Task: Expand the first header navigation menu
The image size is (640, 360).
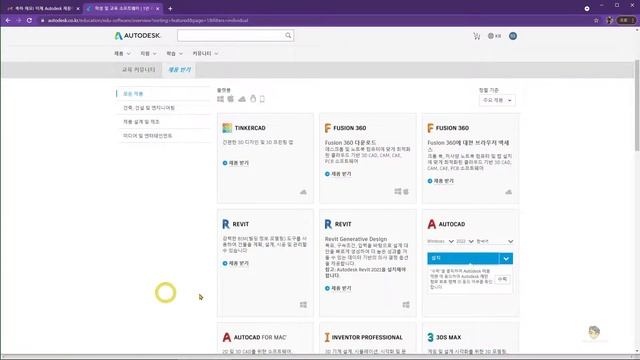Action: point(122,53)
